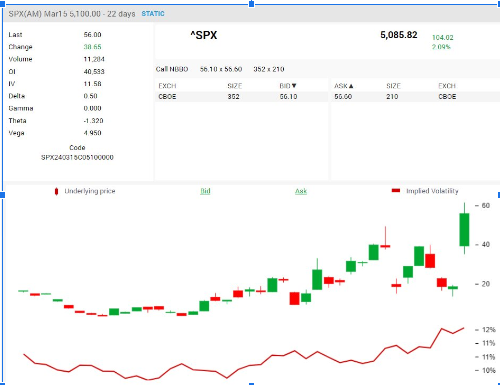
Task: Select the Gamma value 0.000
Action: coord(92,108)
